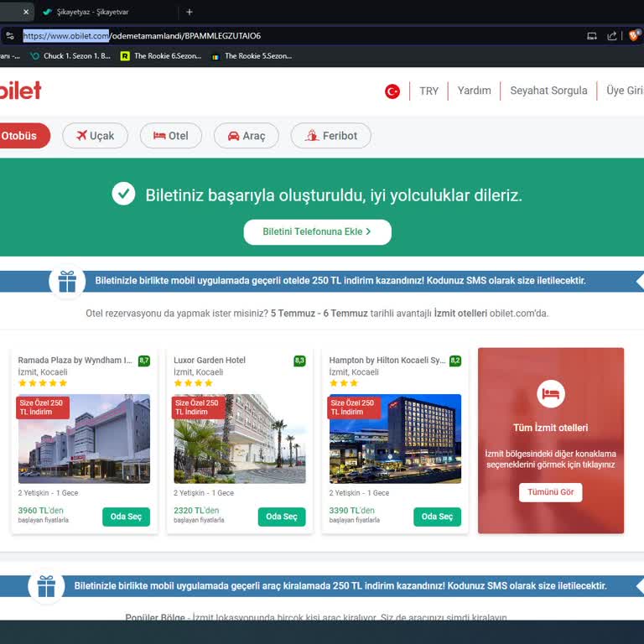Click the share page icon in address bar
Viewport: 644px width, 644px height.
coord(612,36)
